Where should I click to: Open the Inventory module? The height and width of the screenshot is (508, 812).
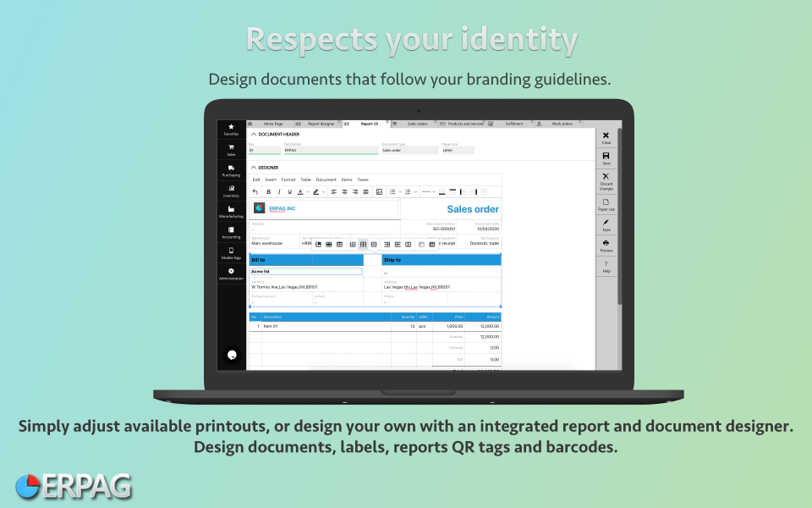[231, 191]
